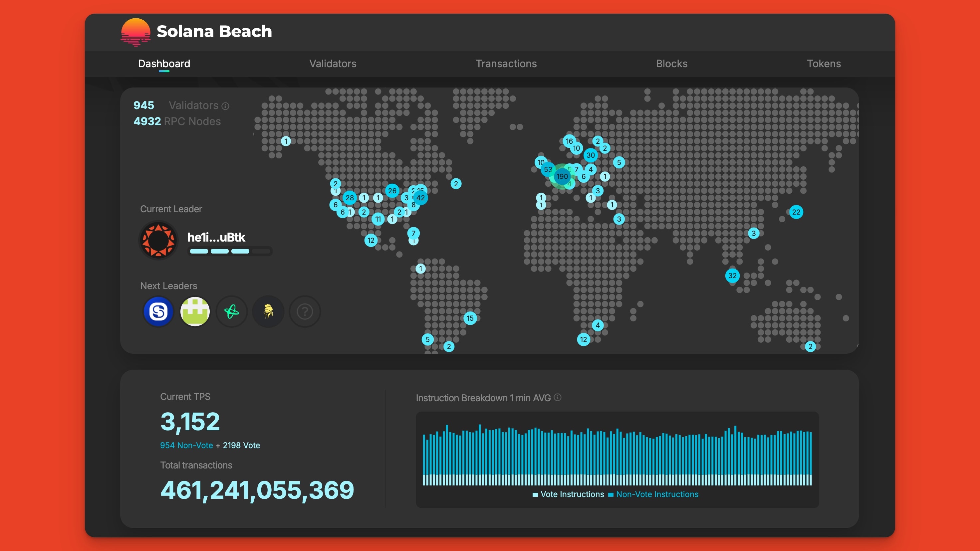
Task: Click the unknown question mark leader icon
Action: pos(305,312)
